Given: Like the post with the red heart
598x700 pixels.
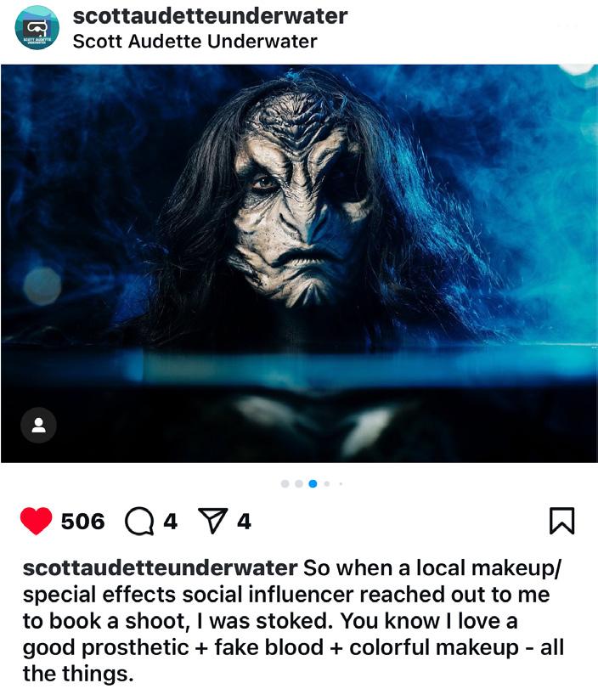Looking at the screenshot, I should [37, 521].
